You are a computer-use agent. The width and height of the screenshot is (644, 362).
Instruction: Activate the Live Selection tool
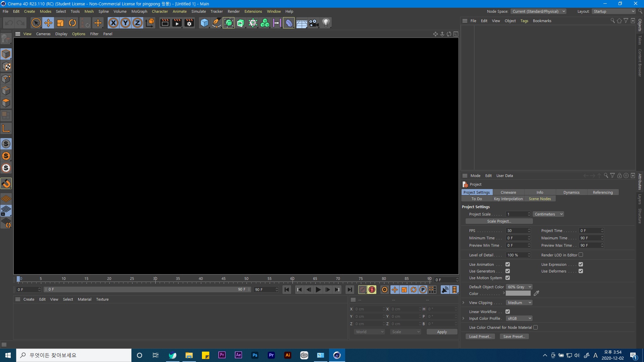[x=36, y=23]
